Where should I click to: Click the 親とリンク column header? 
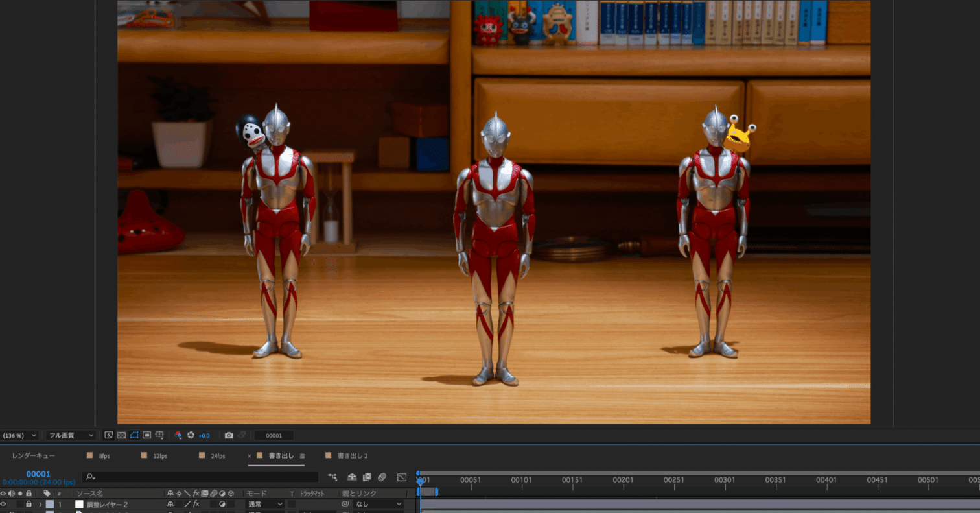point(359,494)
